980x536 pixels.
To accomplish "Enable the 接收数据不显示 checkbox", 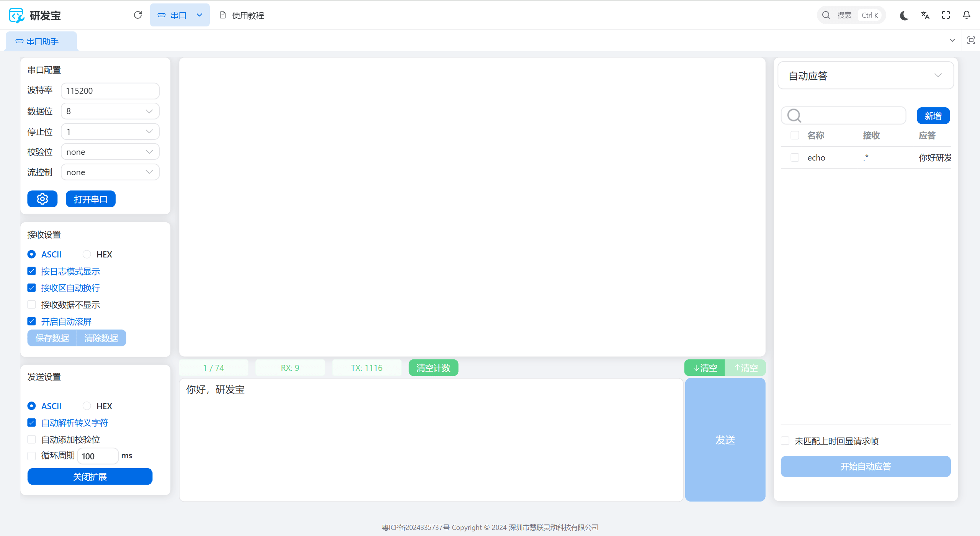I will click(32, 305).
